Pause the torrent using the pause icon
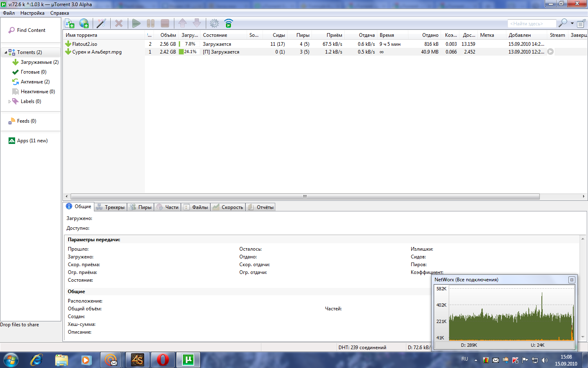This screenshot has height=368, width=588. pos(151,23)
